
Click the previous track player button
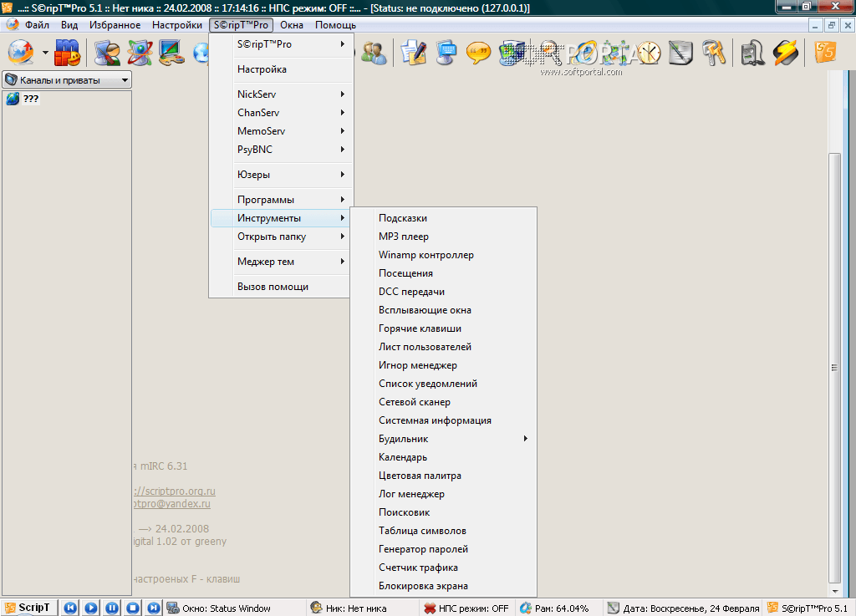(70, 608)
